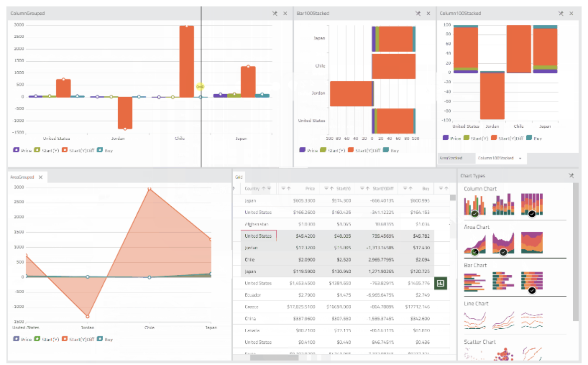Select the Grid tab
The width and height of the screenshot is (588, 365).
point(239,177)
